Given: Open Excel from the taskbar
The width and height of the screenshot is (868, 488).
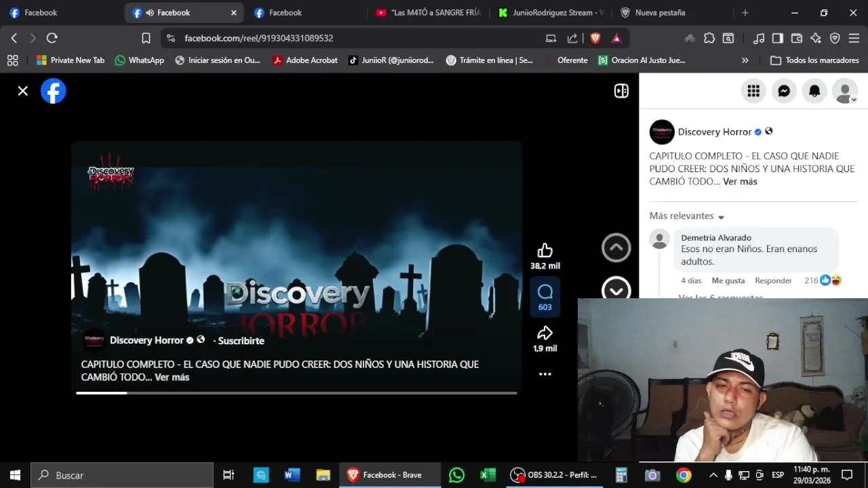Looking at the screenshot, I should pos(487,475).
